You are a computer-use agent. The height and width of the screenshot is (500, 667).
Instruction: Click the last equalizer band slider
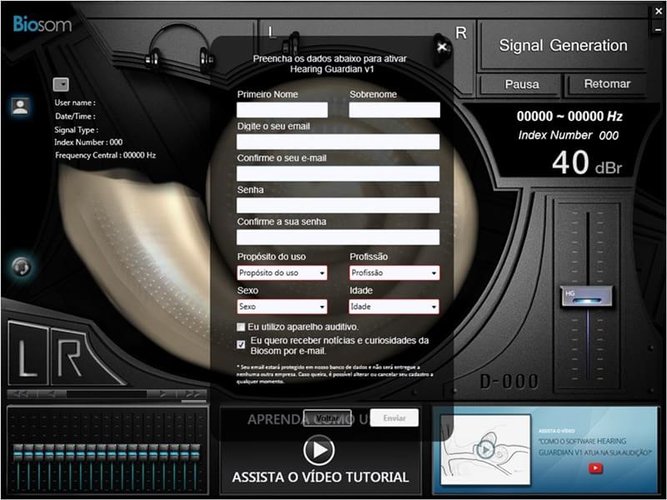point(195,453)
